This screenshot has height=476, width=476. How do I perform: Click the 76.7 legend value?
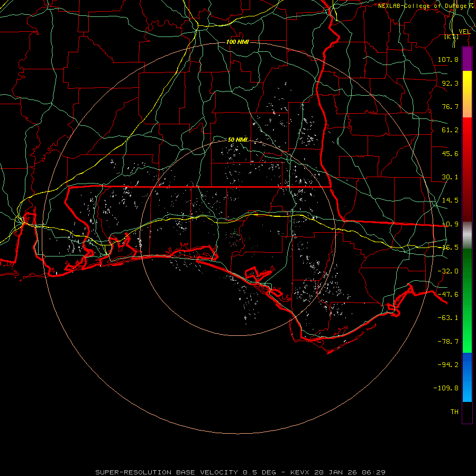click(450, 106)
